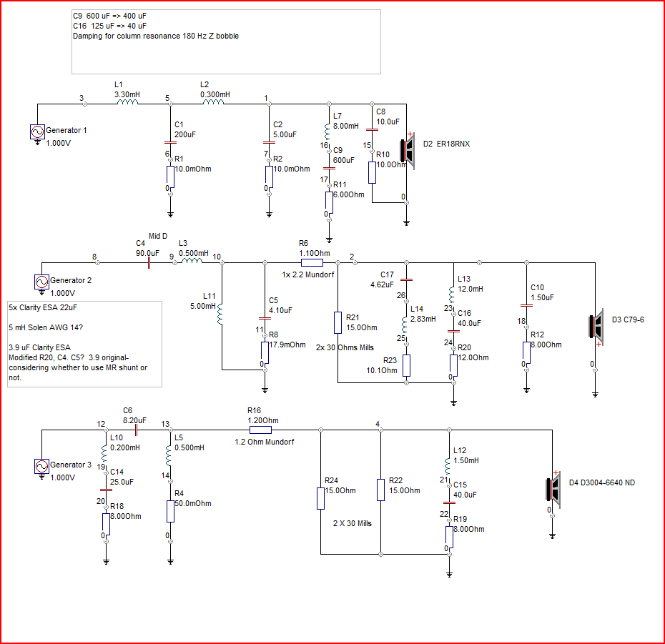
Task: Click the ground symbol below D3 speaker
Action: pos(595,395)
